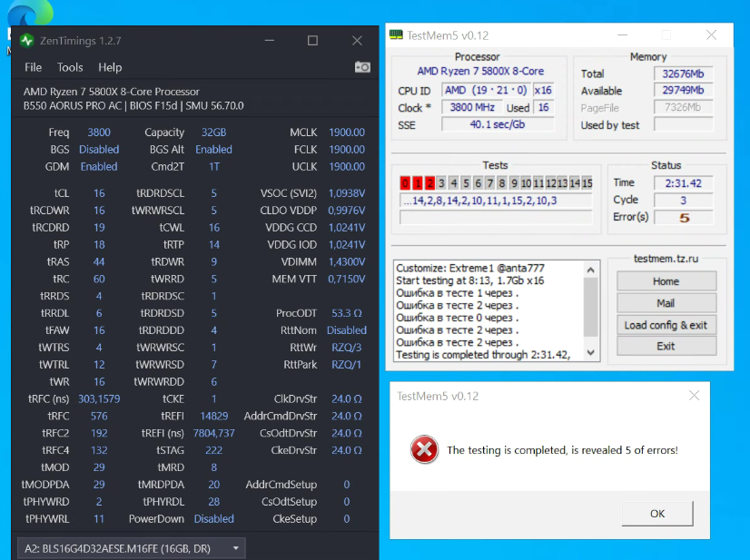The width and height of the screenshot is (750, 560).
Task: Click the TestMem5 log scrollbar thumb
Action: coord(591,307)
